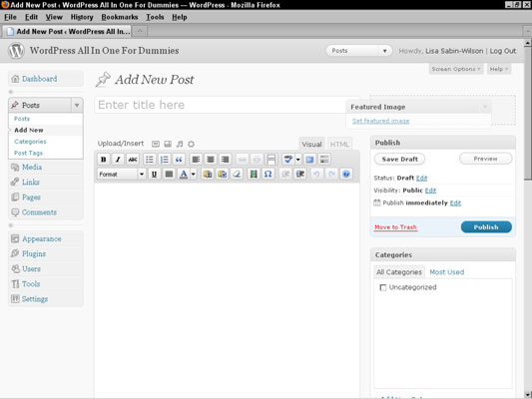Add audio via Upload/Insert music note

click(x=180, y=144)
